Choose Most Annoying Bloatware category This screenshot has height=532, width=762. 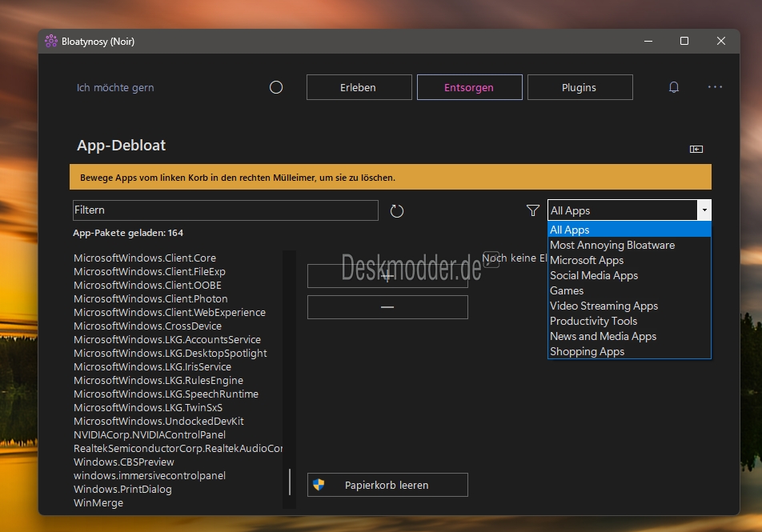pyautogui.click(x=629, y=245)
